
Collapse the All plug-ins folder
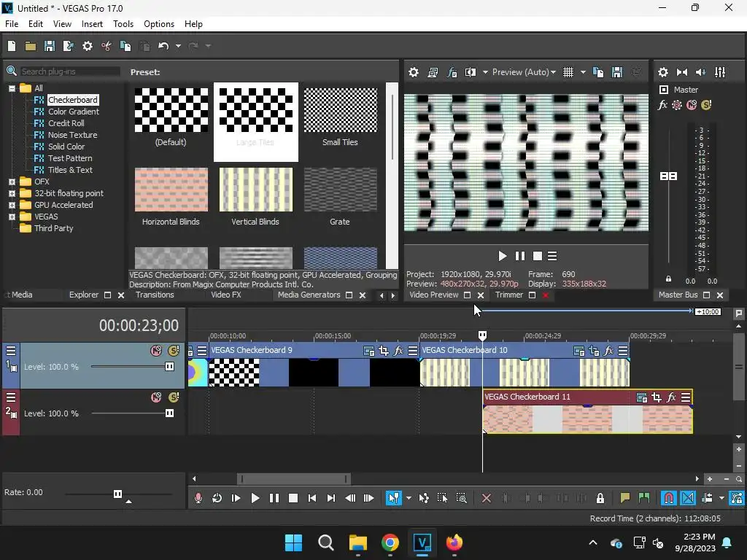coord(12,88)
